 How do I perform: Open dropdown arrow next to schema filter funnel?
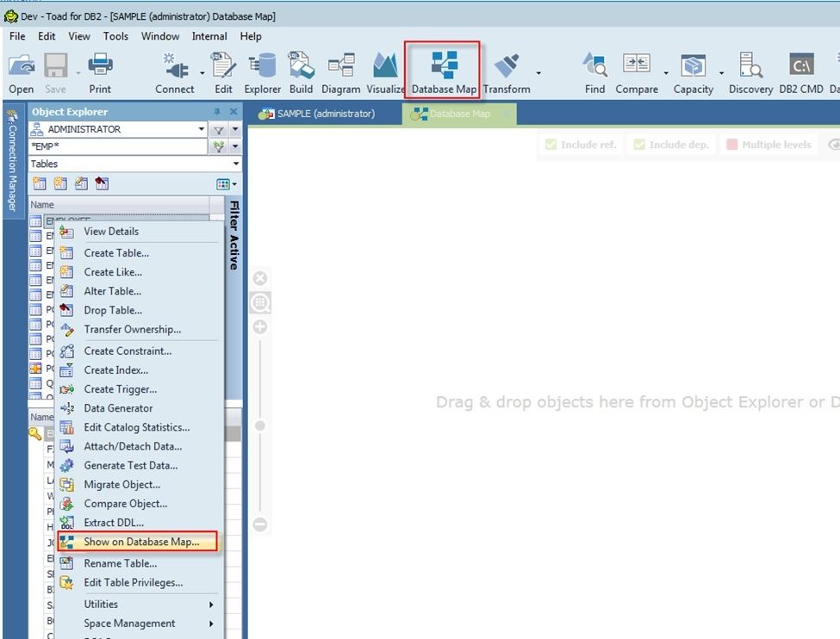click(x=235, y=130)
